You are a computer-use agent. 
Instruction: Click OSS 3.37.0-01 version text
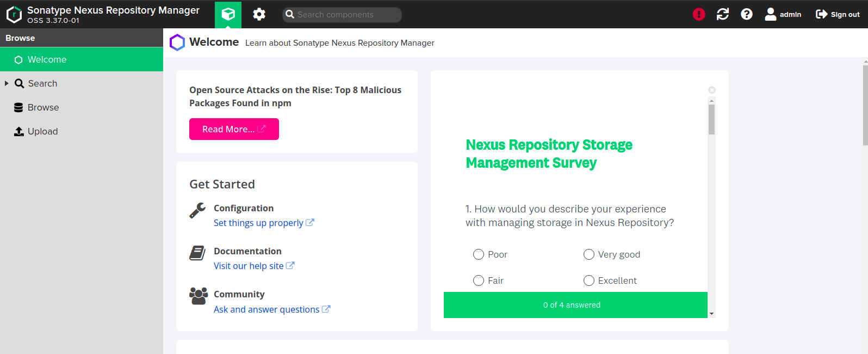pos(53,21)
